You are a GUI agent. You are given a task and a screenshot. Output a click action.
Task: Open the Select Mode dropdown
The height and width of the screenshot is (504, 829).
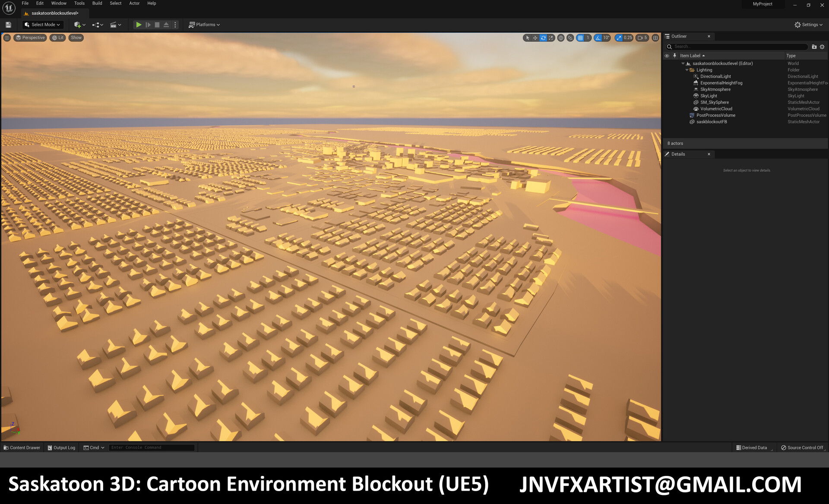tap(42, 25)
